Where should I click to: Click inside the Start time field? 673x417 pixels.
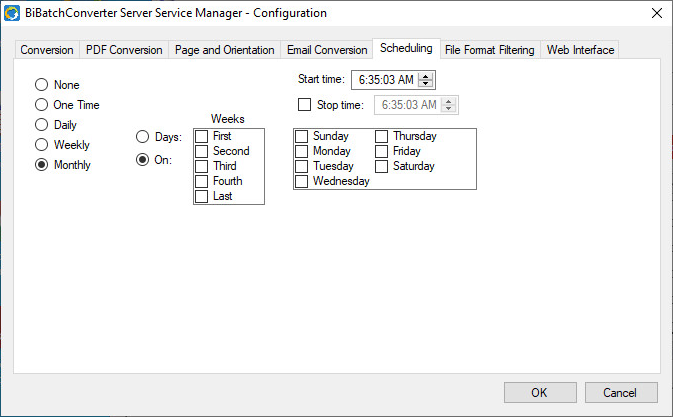coord(384,80)
